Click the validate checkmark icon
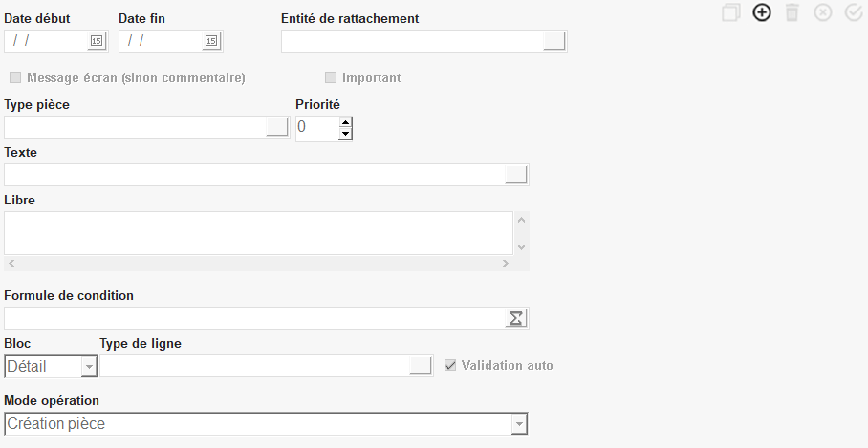Image resolution: width=868 pixels, height=448 pixels. [854, 12]
